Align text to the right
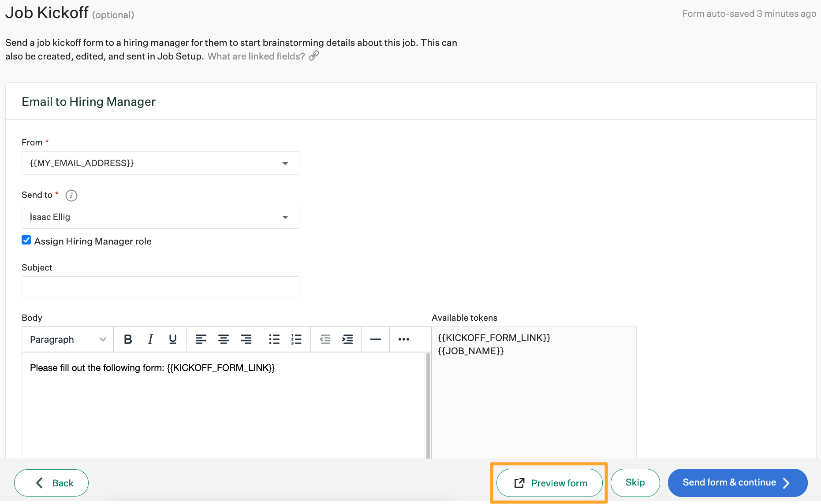 (246, 339)
